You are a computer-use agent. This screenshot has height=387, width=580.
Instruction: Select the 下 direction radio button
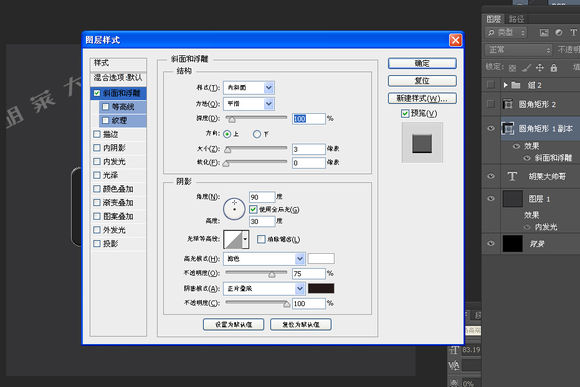click(257, 134)
